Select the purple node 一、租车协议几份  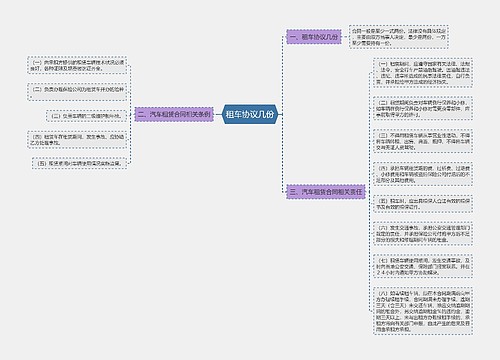click(314, 37)
